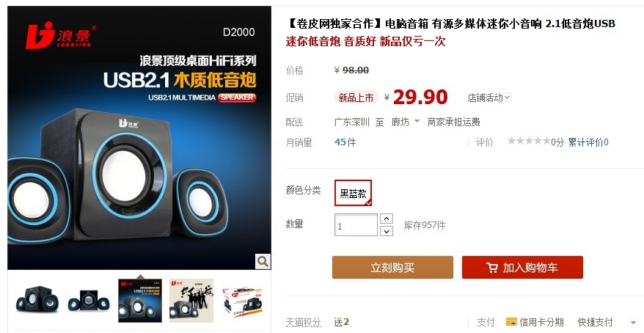Decrease quantity with the down arrow
Screen dimensions: 644x333
click(386, 231)
